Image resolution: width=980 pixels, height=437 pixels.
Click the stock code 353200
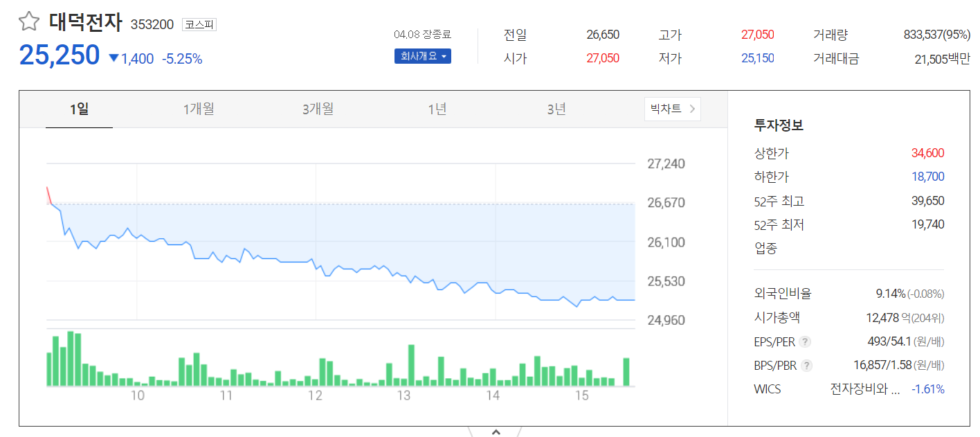tap(152, 25)
